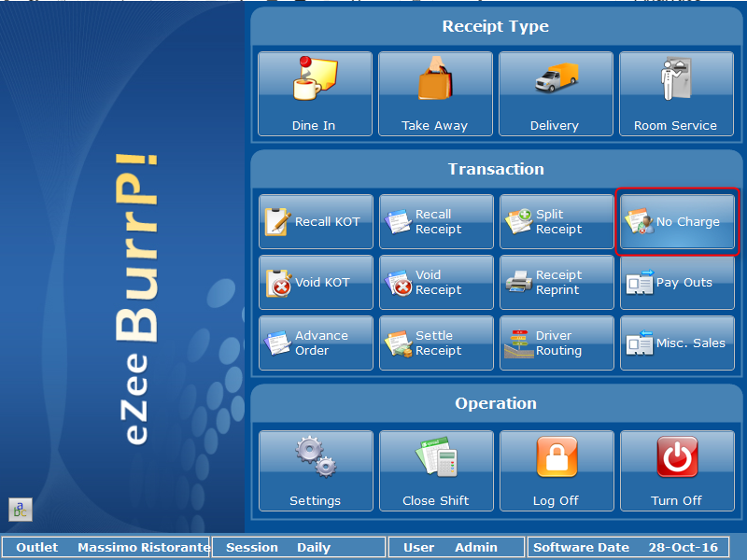This screenshot has height=560, width=747.
Task: Click the Recall Receipt label
Action: pos(438,222)
